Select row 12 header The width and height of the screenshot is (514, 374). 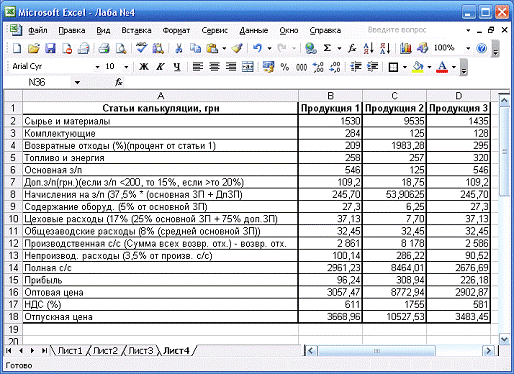coord(13,243)
